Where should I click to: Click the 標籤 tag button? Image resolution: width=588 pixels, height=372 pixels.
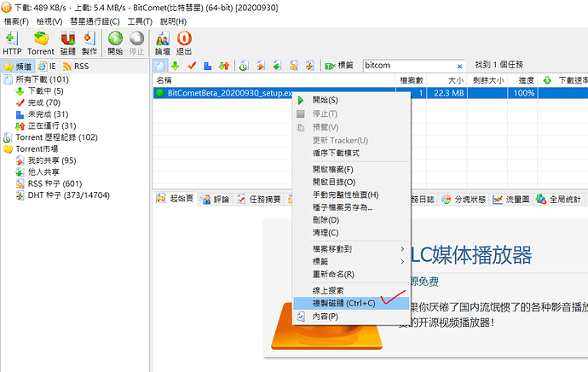pyautogui.click(x=339, y=66)
